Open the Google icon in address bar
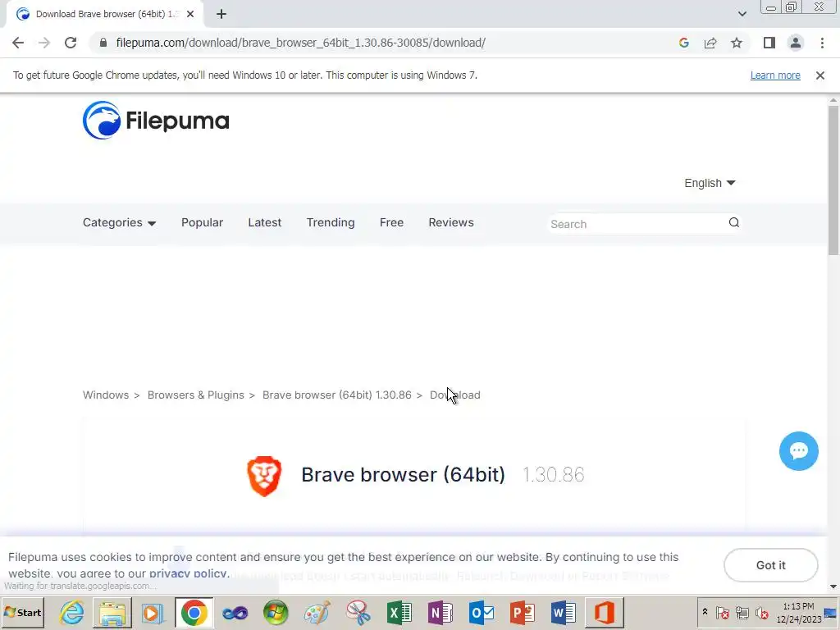Viewport: 840px width, 630px height. click(x=683, y=43)
